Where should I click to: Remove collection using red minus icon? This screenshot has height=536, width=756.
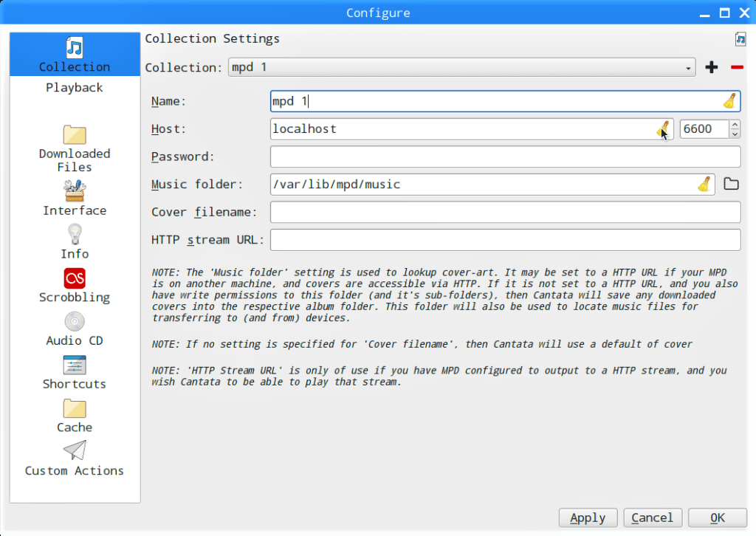coord(736,67)
